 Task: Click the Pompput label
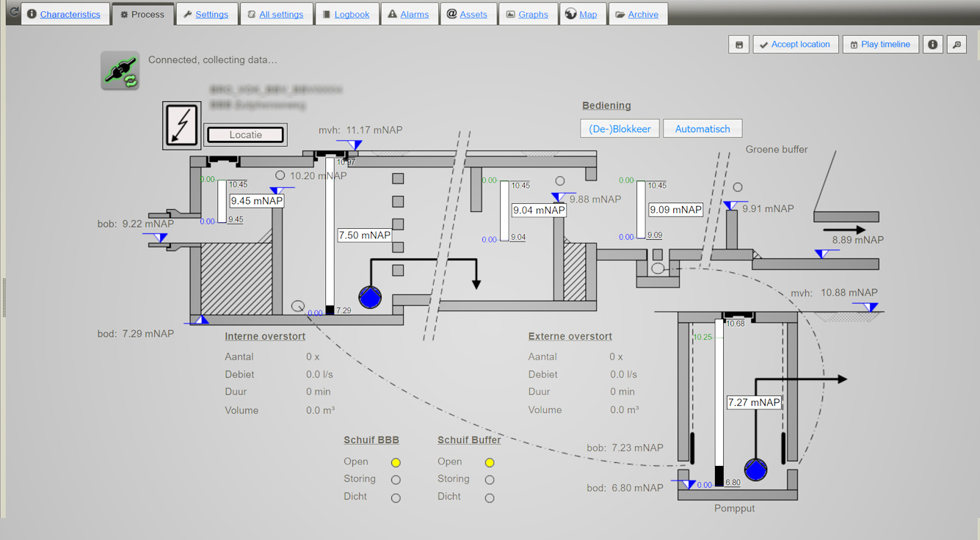pyautogui.click(x=735, y=508)
